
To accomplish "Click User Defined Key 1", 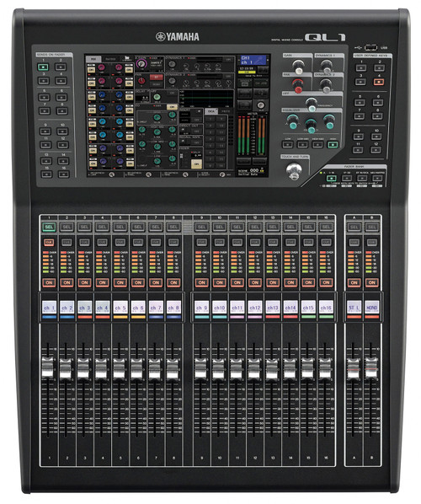I will tap(361, 67).
